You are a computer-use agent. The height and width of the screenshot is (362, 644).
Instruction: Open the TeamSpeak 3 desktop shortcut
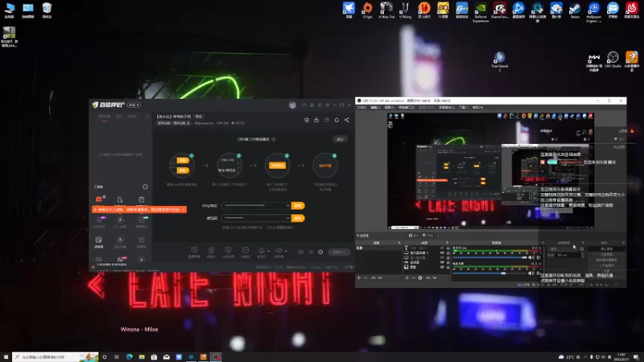499,61
